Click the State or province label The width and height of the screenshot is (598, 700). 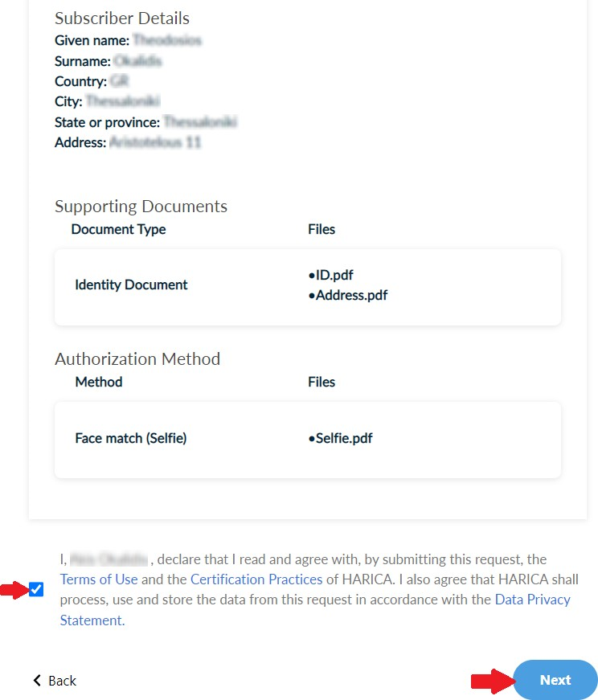(107, 122)
